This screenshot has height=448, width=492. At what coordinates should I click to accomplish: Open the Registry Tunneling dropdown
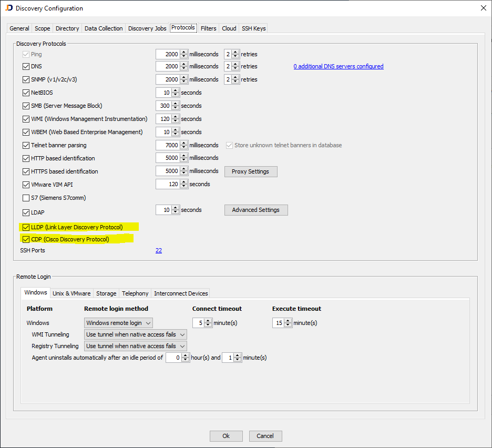[x=181, y=346]
